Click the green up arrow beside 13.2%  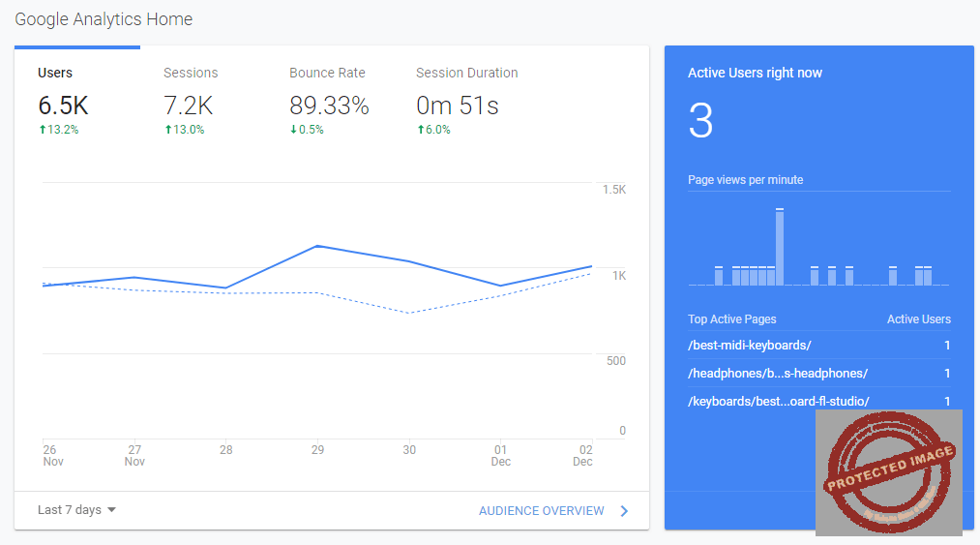click(x=42, y=130)
